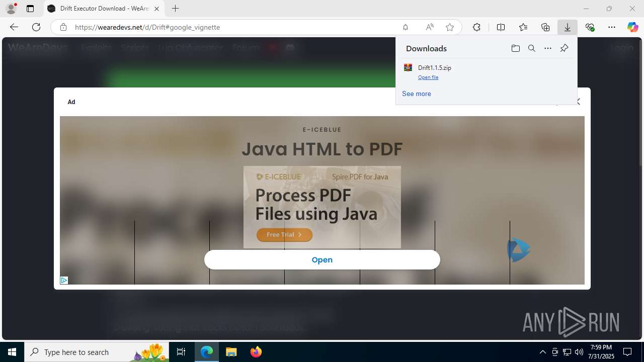This screenshot has height=362, width=644.
Task: Open downloads folder icon in Downloads panel
Action: point(515,48)
